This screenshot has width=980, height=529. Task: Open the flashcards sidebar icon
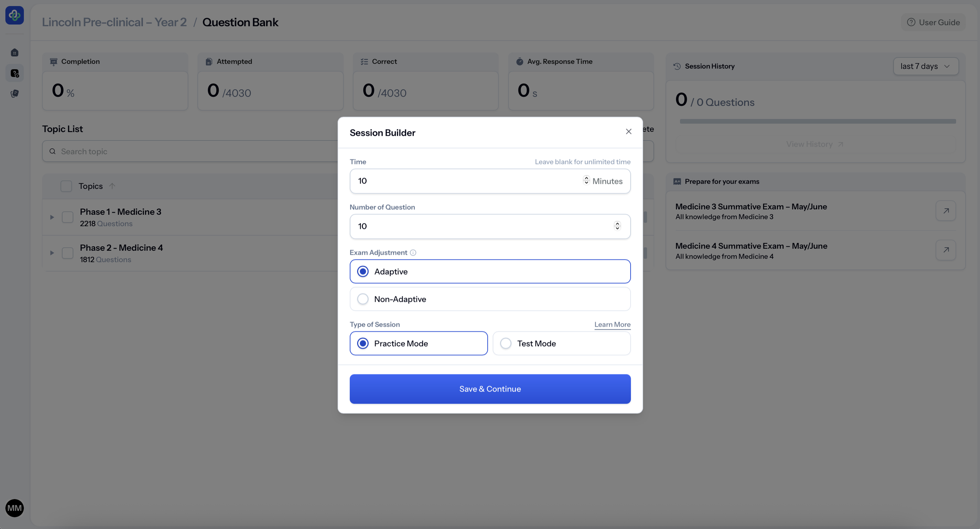click(x=14, y=93)
